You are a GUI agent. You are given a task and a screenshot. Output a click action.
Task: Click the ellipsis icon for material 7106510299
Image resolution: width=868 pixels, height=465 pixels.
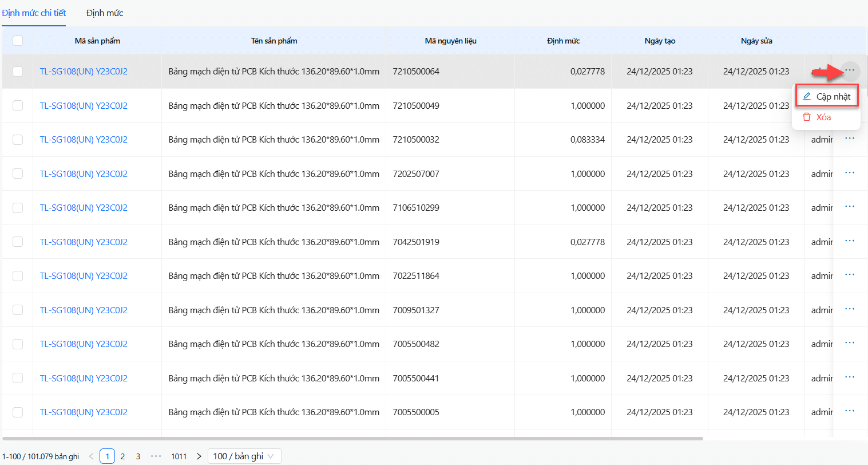849,207
